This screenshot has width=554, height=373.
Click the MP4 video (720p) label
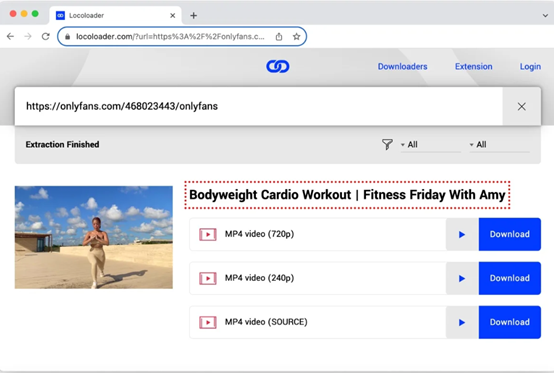tap(259, 234)
